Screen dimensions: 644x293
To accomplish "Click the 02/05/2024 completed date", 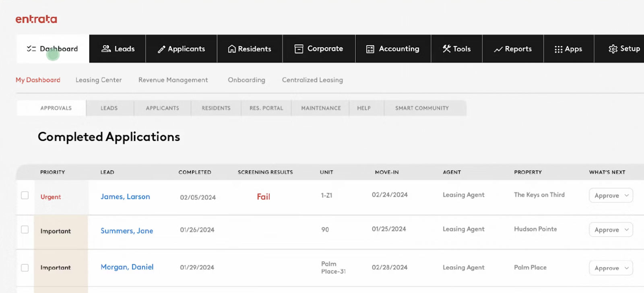I will point(198,197).
